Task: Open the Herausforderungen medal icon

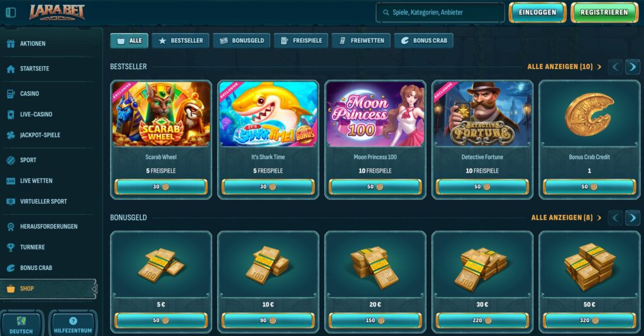Action: tap(11, 227)
